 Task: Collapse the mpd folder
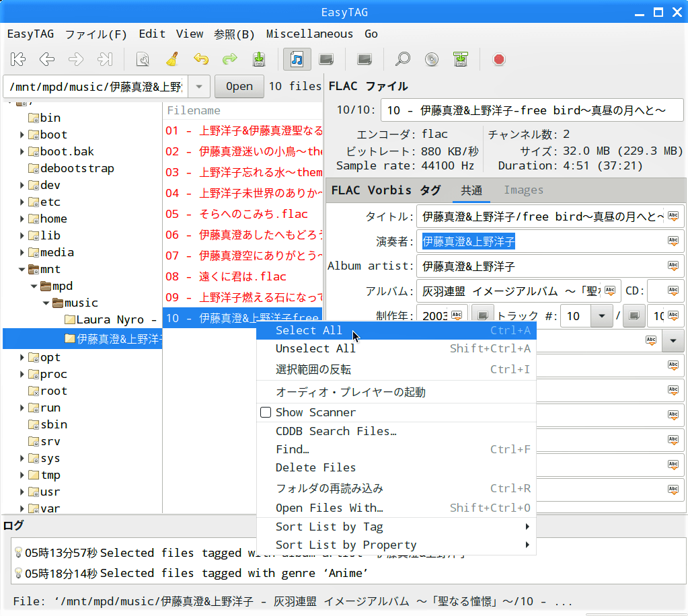[34, 286]
